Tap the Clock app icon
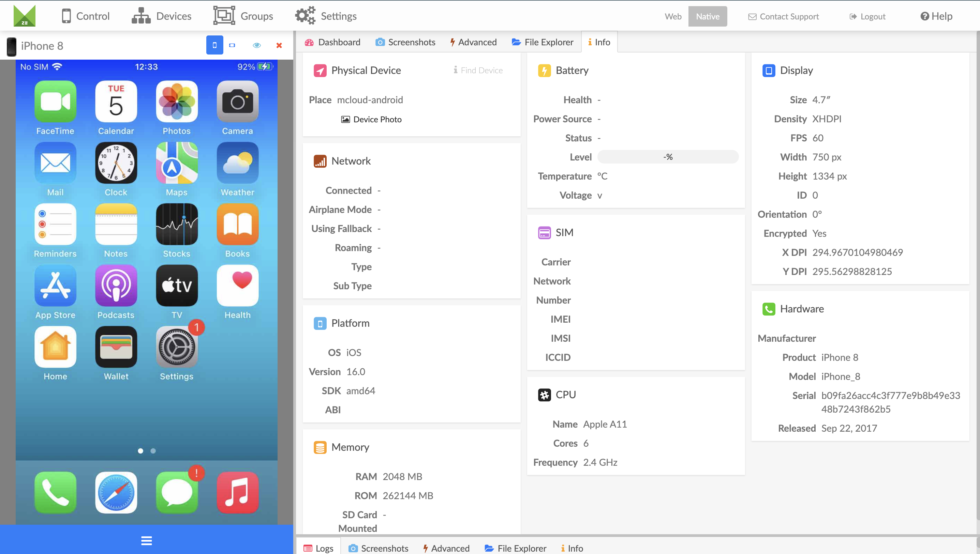Viewport: 980px width, 554px height. tap(116, 163)
